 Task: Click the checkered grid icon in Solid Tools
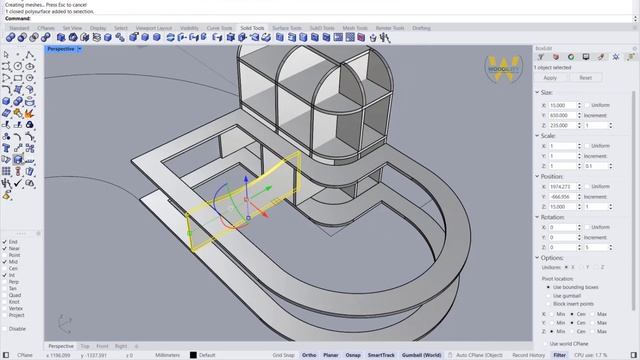click(350, 38)
